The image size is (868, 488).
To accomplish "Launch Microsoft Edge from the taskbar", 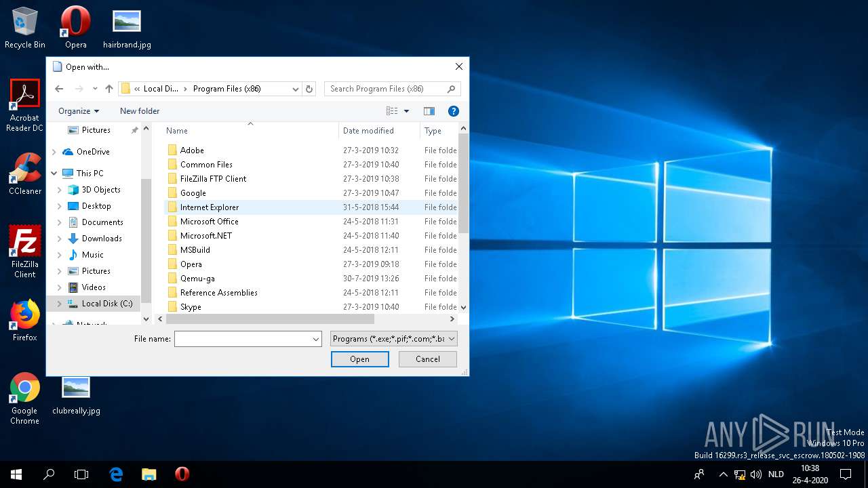I will click(x=116, y=474).
